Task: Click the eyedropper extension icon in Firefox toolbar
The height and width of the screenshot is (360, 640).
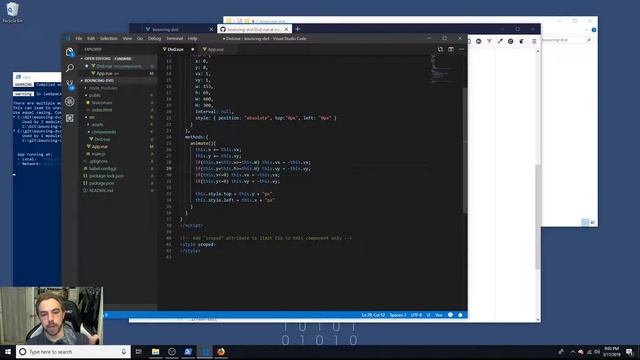Action: [500, 41]
